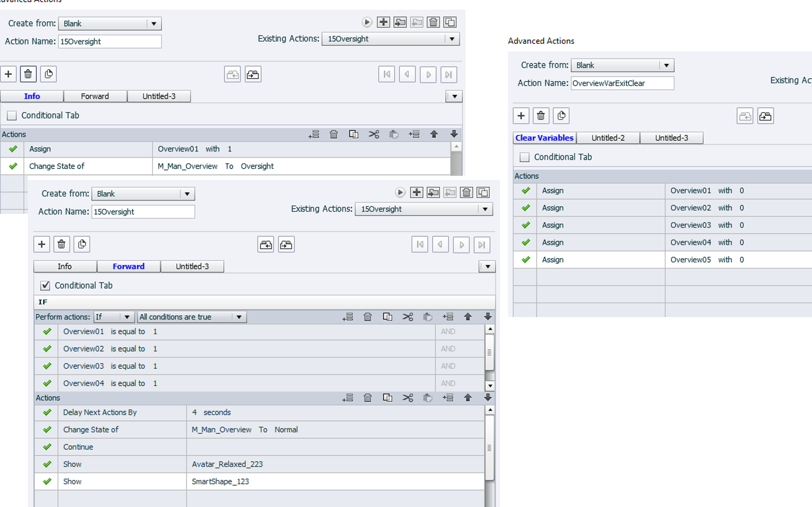This screenshot has height=507, width=812.
Task: Click Action Name field in Info tab window
Action: [110, 42]
